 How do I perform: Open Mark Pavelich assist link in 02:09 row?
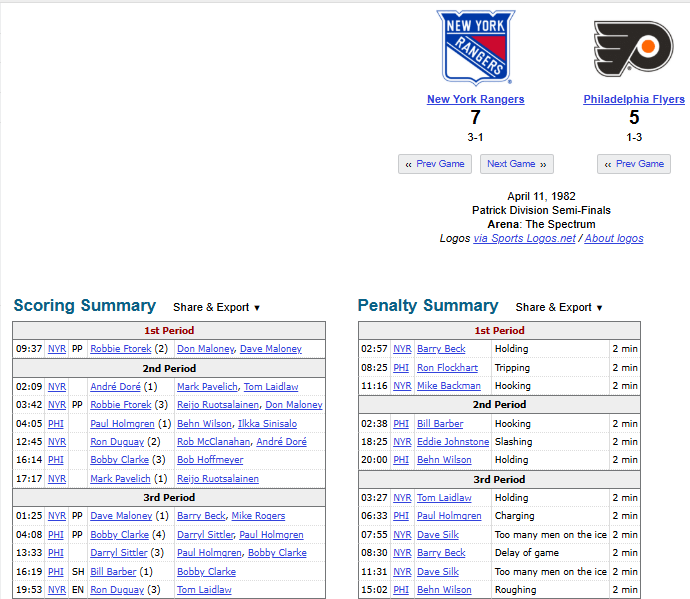point(207,387)
